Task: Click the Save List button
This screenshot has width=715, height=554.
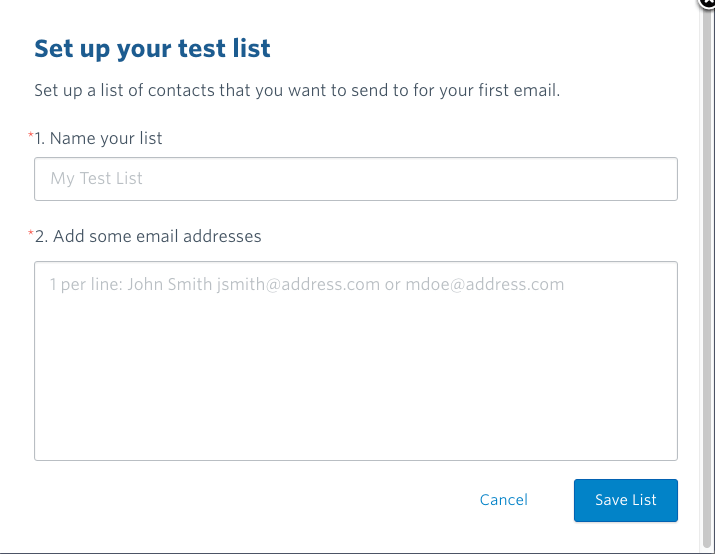Action: point(626,500)
